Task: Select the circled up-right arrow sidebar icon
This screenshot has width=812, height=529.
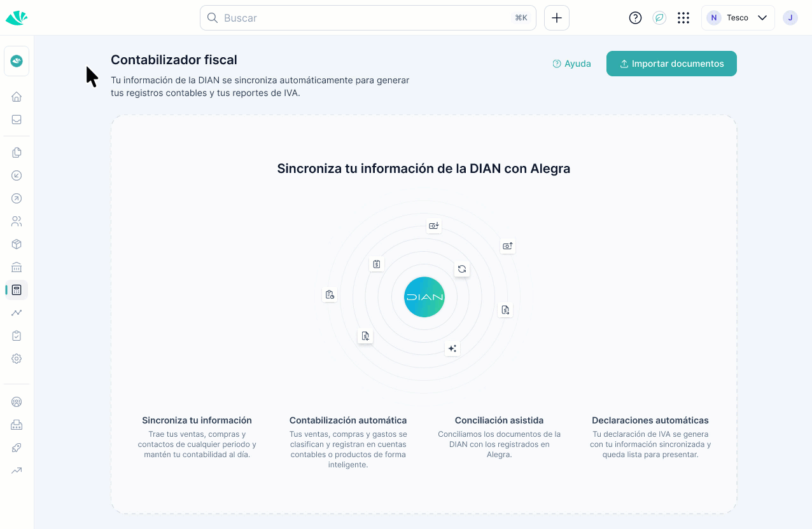Action: coord(17,198)
